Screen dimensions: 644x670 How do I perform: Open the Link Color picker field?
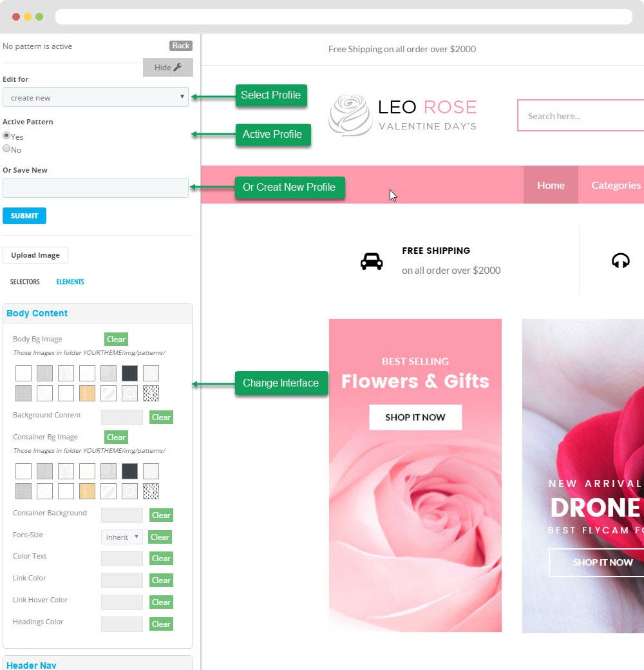click(x=122, y=580)
